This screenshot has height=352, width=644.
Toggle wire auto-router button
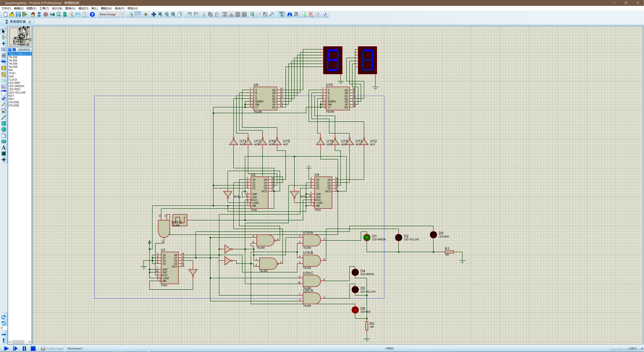coord(282,14)
